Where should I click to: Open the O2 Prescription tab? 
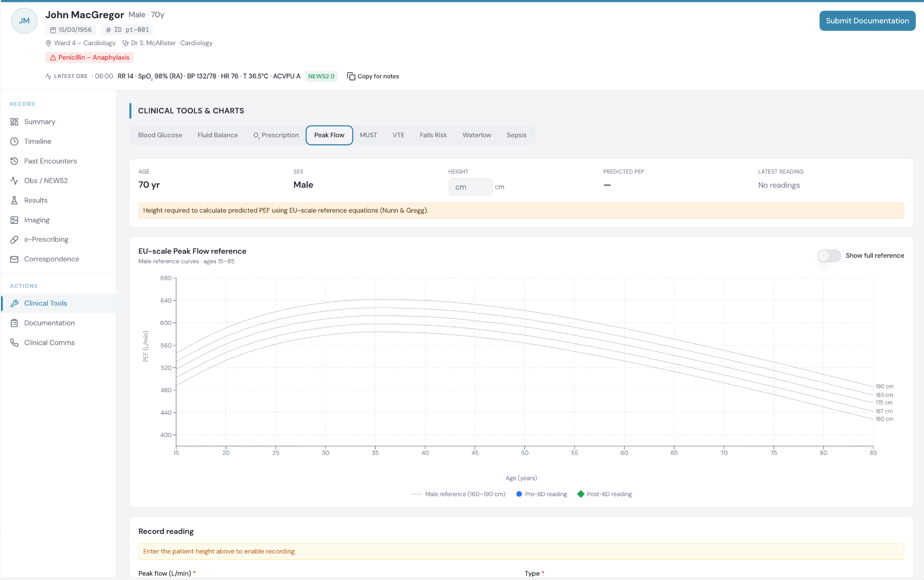coord(276,135)
